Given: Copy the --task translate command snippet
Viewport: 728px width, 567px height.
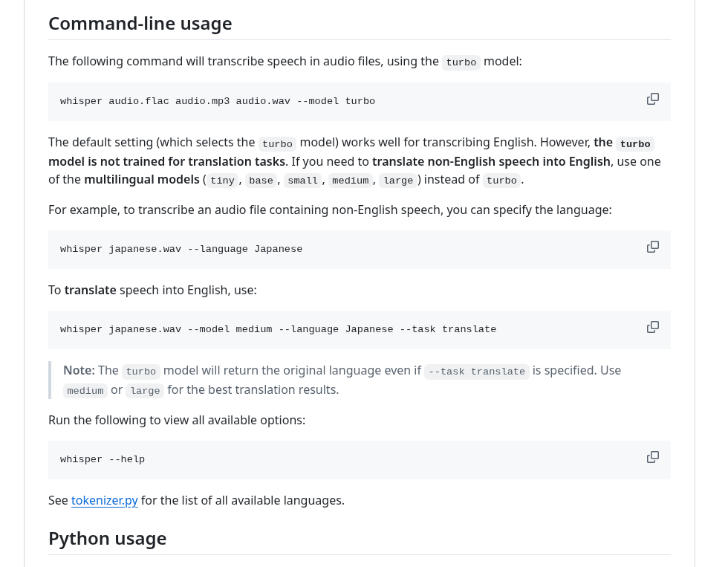Looking at the screenshot, I should [653, 327].
